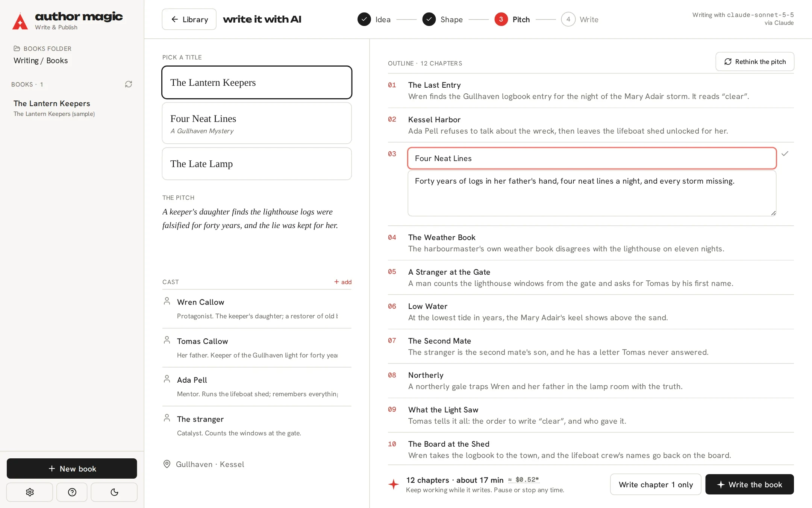Open the Writing / Books folder path
The height and width of the screenshot is (508, 812).
pyautogui.click(x=41, y=61)
